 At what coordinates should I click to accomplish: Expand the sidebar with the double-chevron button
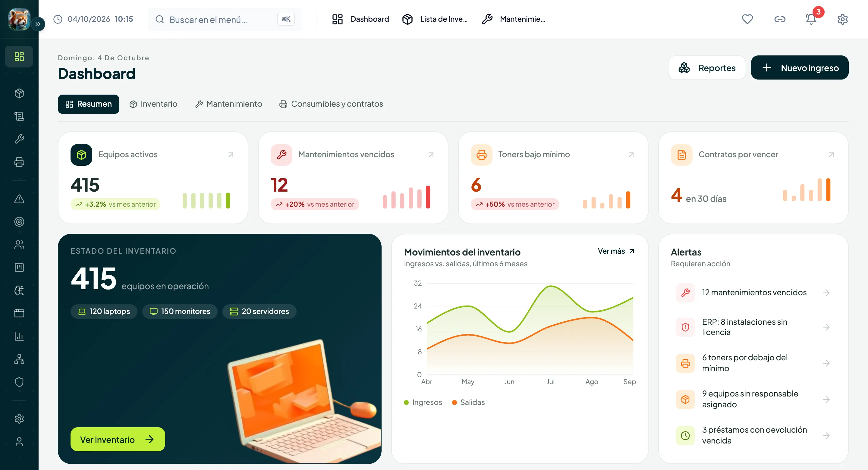coord(38,24)
